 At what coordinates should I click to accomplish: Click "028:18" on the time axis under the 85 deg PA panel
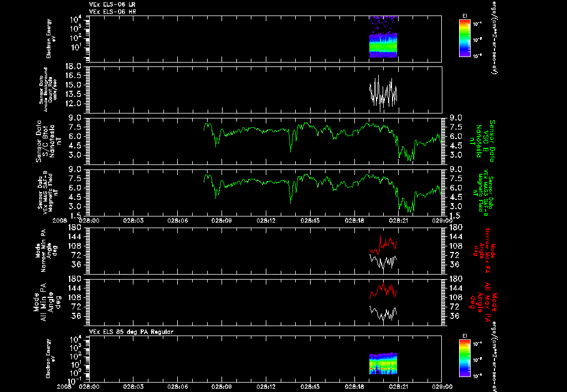click(x=354, y=386)
